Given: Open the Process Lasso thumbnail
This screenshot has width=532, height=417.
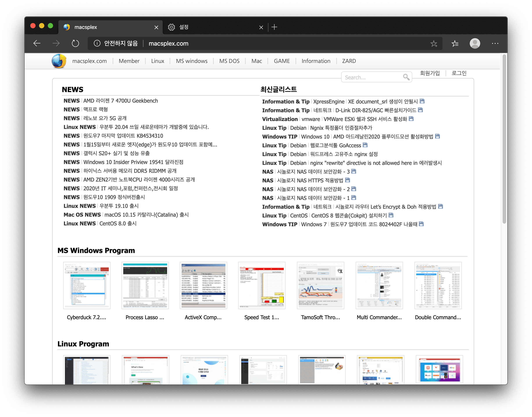Looking at the screenshot, I should pyautogui.click(x=145, y=285).
